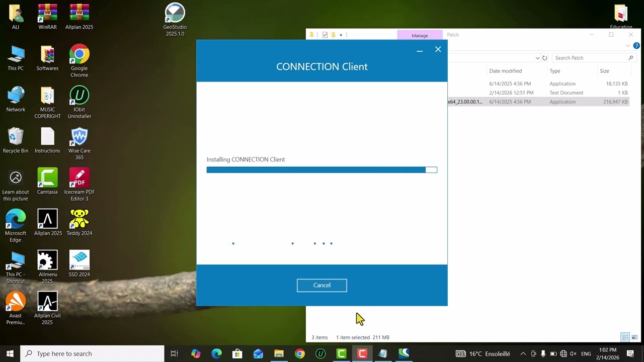Select the Text Document file row
This screenshot has width=644, height=362.
click(x=538, y=93)
